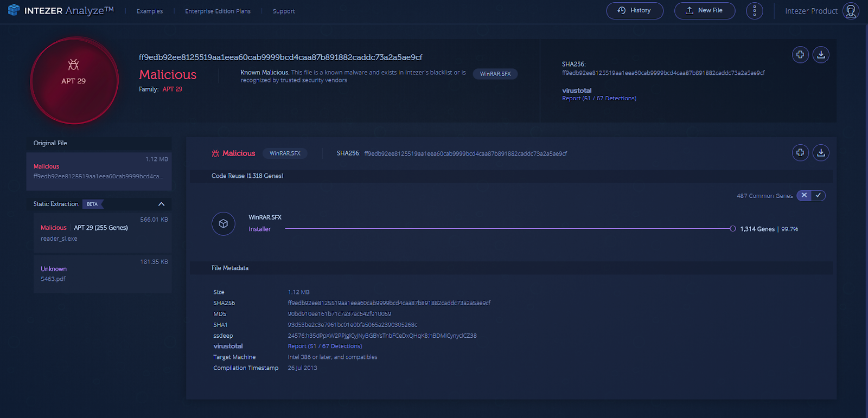Click the download icon in the top summary card
The height and width of the screenshot is (418, 868).
[821, 55]
